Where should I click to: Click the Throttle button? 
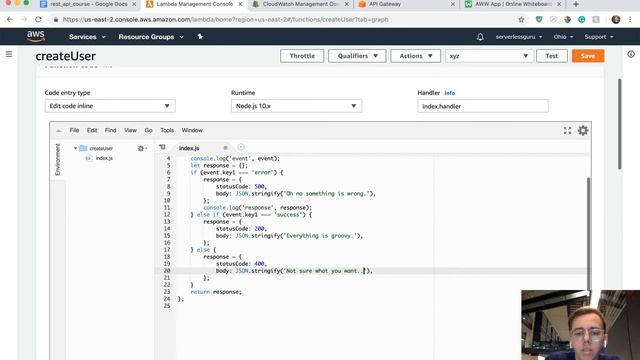point(302,56)
